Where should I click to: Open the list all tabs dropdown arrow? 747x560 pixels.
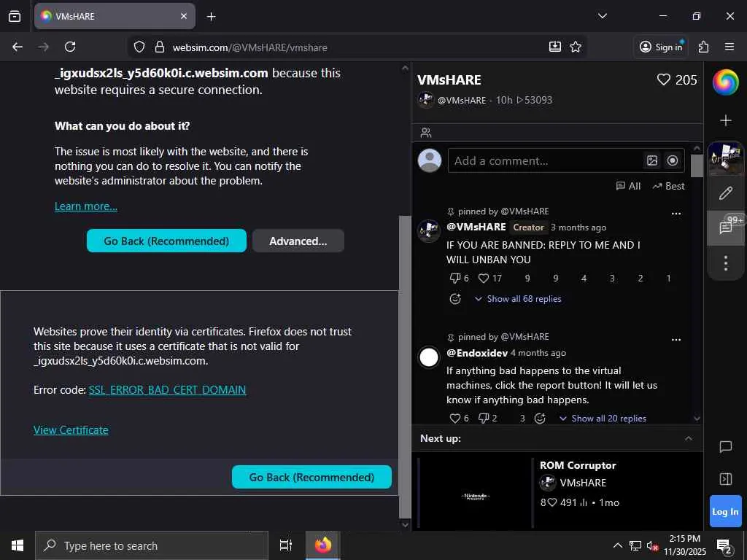[x=602, y=16]
